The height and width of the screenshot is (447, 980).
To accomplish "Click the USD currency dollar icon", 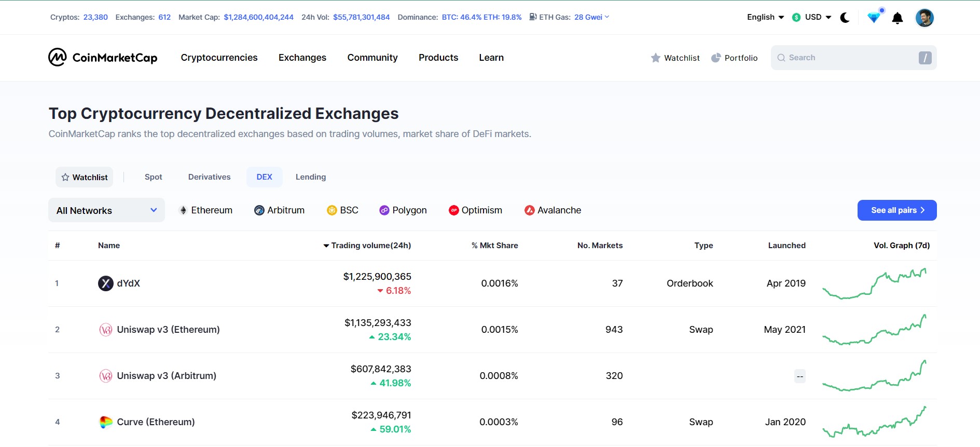I will coord(796,18).
